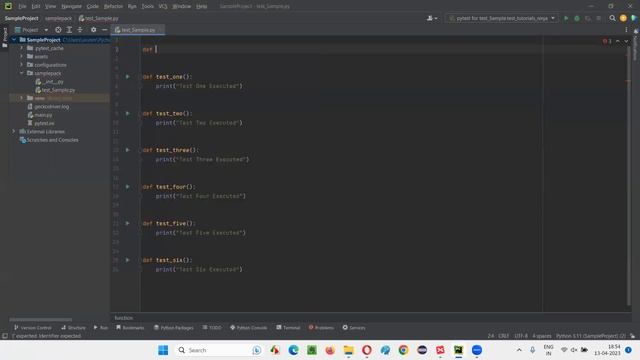Open the Notifications bell on right sidebar
This screenshot has height=360, width=640.
(636, 31)
